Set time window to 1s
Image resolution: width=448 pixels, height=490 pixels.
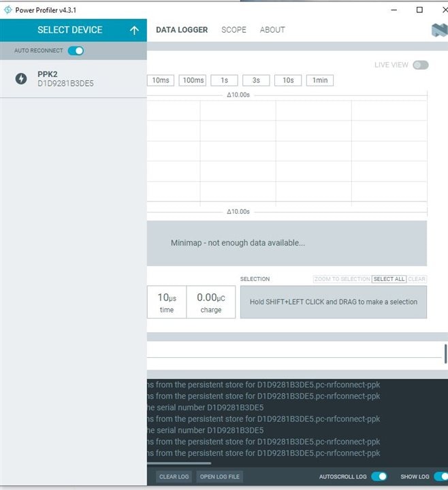pyautogui.click(x=224, y=80)
